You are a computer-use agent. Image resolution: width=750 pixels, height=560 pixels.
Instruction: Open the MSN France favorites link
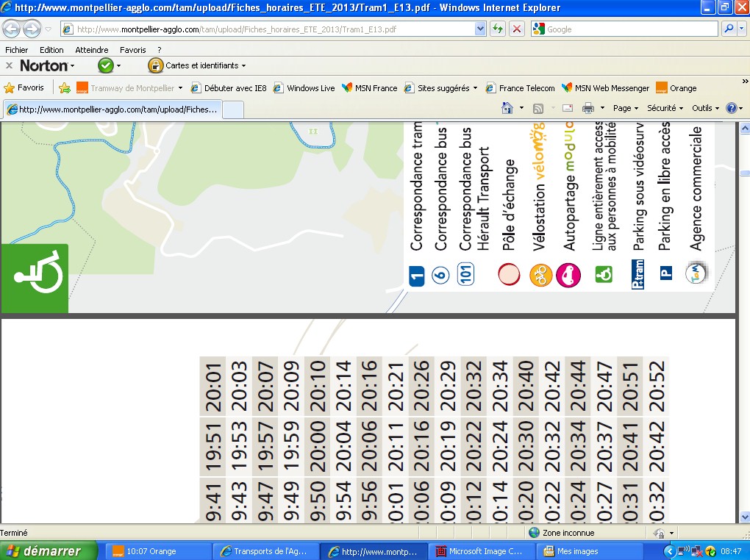click(x=369, y=88)
